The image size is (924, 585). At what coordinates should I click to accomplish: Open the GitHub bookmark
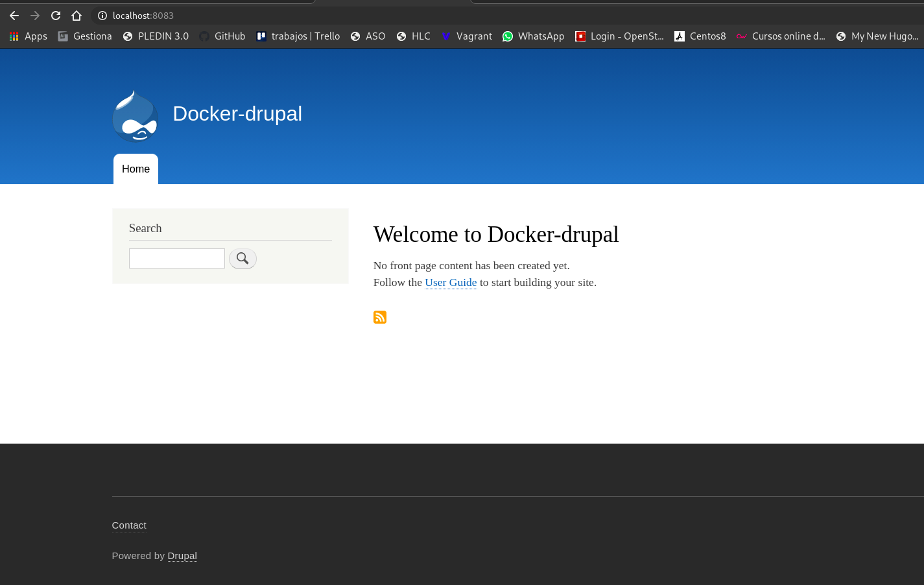click(x=222, y=36)
